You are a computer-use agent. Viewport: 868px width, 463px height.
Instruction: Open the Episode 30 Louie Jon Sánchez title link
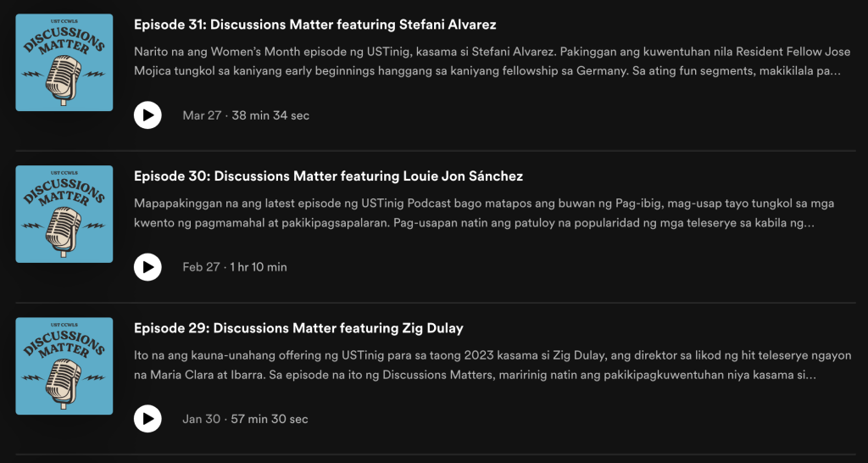click(x=328, y=176)
